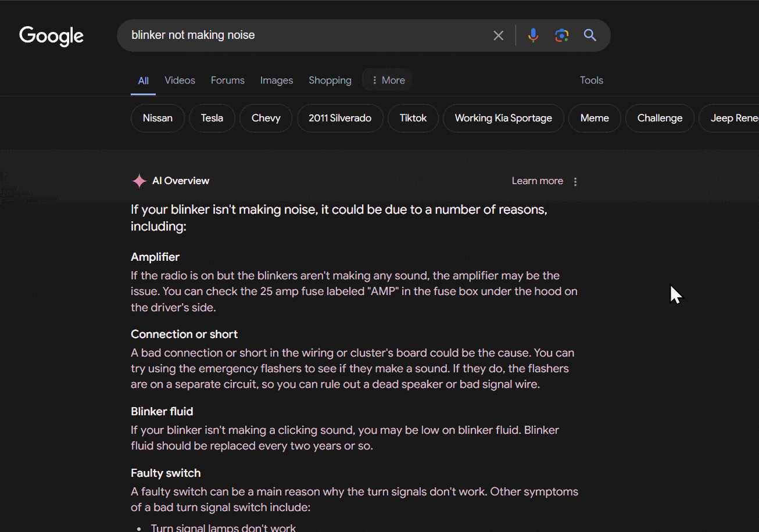Click the Google logo
The width and height of the screenshot is (759, 532).
tap(52, 36)
